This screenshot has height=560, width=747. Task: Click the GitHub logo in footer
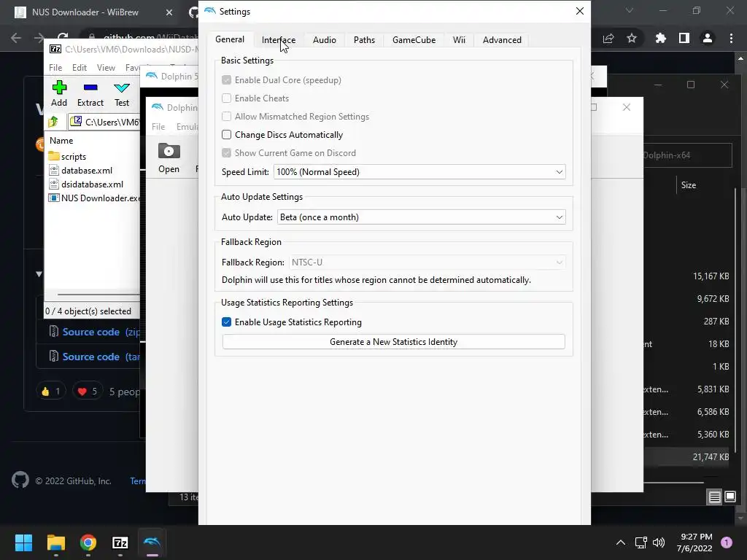pos(20,481)
